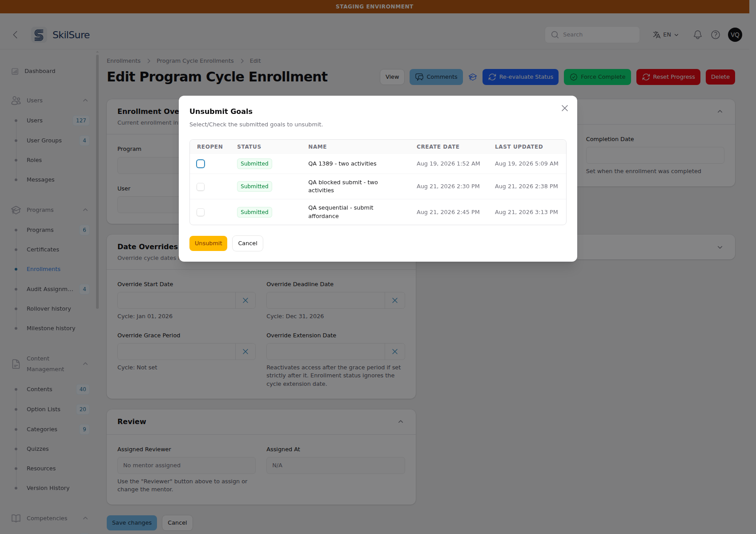This screenshot has width=756, height=534.
Task: Click the Competencies book icon
Action: pos(16,518)
